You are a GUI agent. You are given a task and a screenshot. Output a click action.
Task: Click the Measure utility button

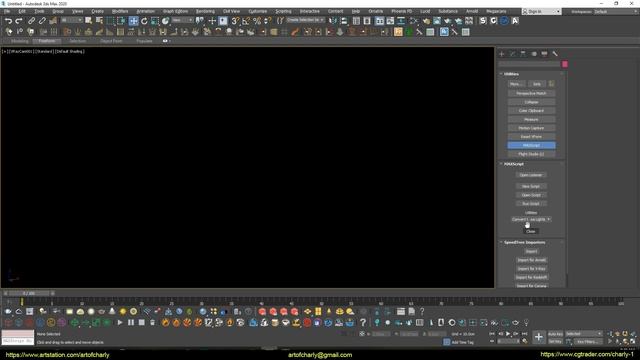point(531,120)
